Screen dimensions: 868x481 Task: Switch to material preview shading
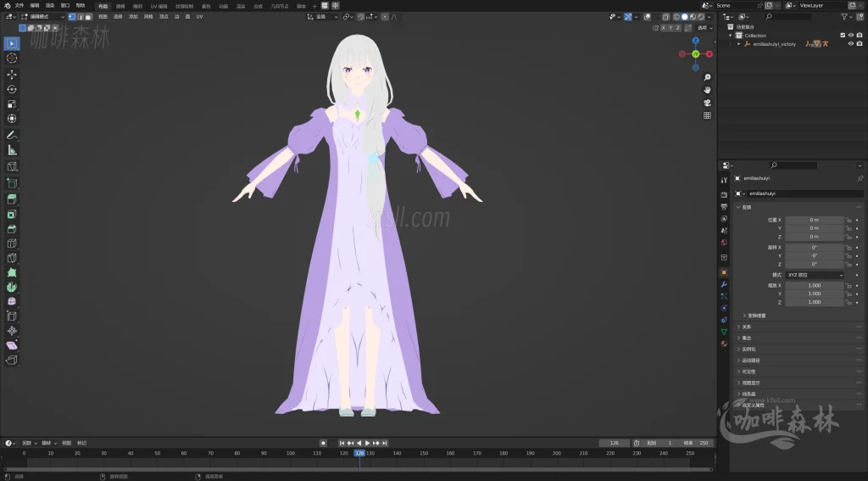click(693, 17)
